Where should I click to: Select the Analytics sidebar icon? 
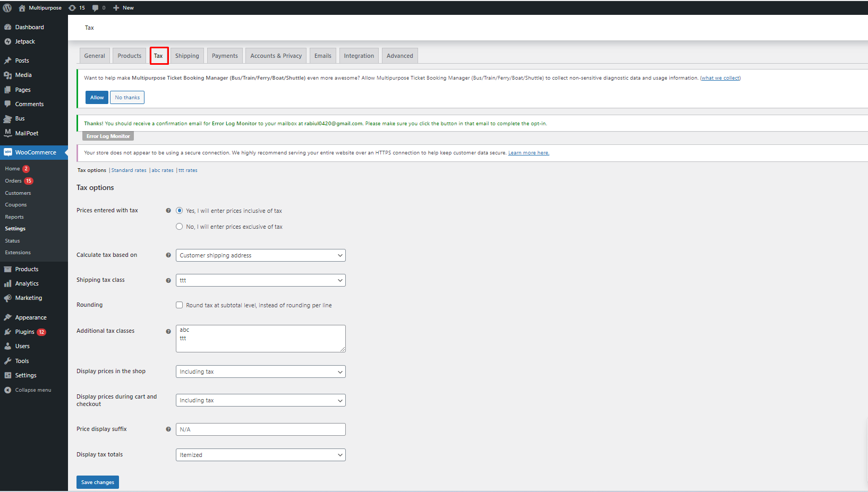[x=8, y=283]
